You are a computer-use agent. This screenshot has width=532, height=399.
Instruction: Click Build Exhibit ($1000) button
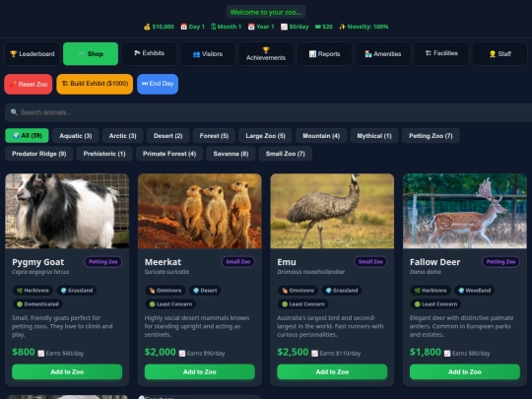(95, 84)
